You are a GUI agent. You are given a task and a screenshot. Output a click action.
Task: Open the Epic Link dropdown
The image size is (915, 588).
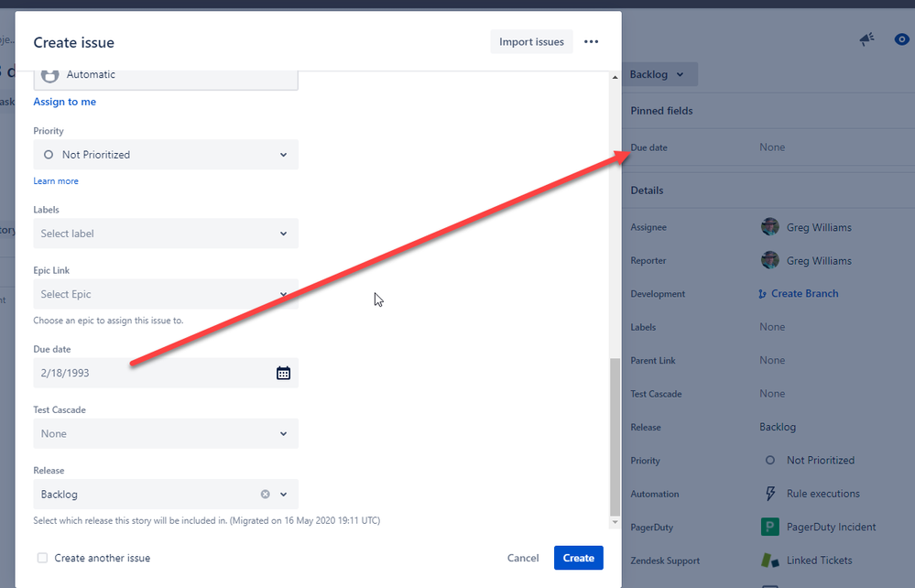pyautogui.click(x=166, y=294)
